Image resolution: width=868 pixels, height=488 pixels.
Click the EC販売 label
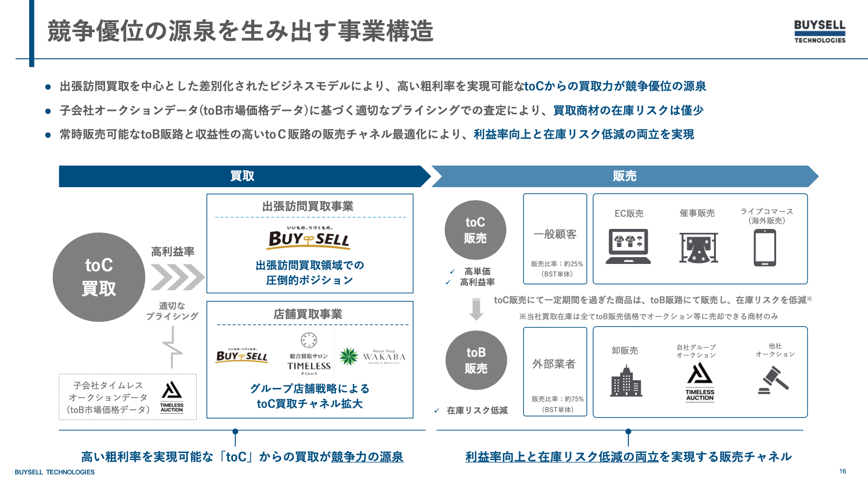pos(629,213)
